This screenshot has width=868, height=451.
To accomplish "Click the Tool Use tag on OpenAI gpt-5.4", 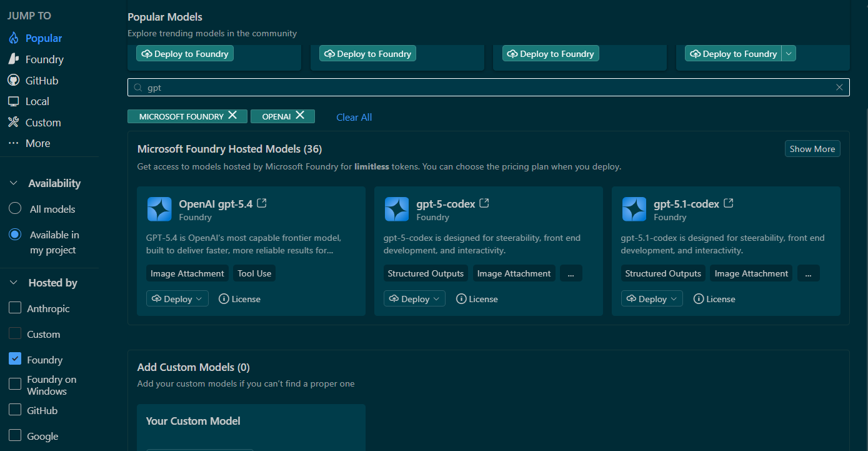I will [x=254, y=273].
